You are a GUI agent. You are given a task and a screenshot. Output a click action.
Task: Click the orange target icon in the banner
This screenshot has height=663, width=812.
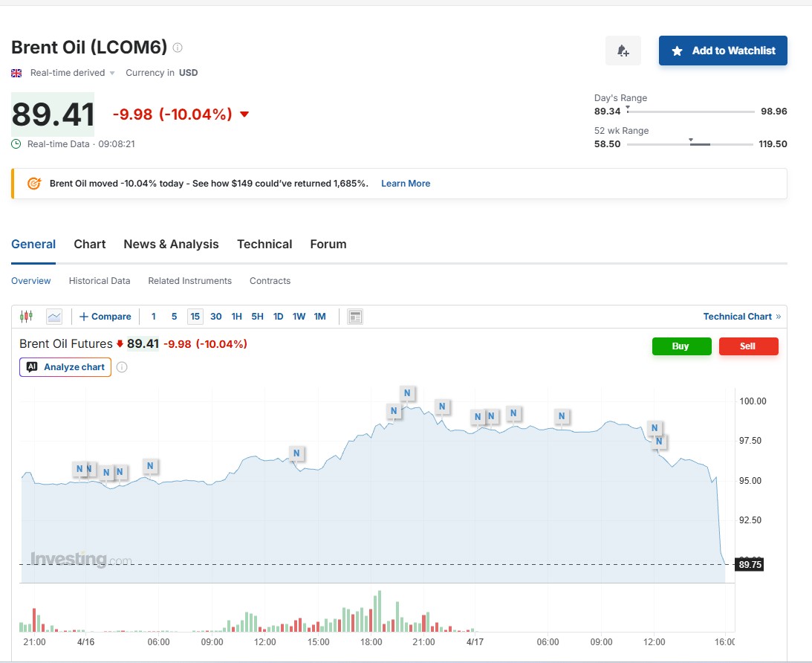34,184
